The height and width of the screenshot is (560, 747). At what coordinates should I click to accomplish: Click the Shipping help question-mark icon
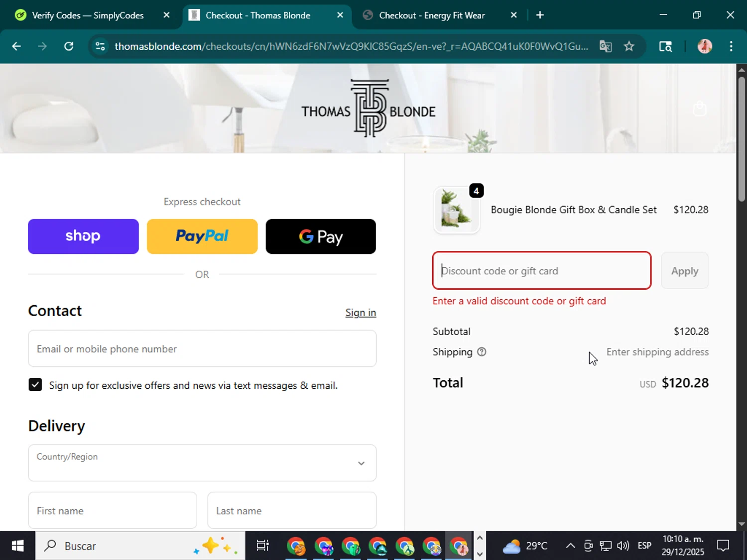coord(482,352)
